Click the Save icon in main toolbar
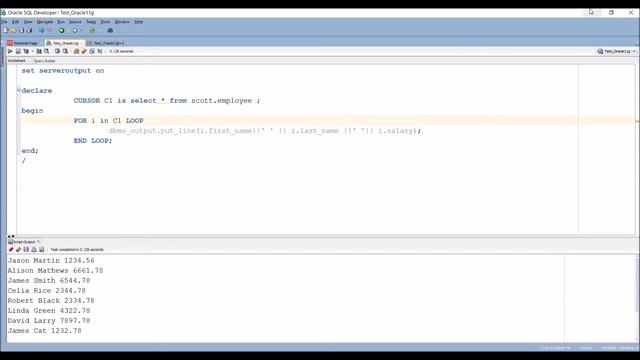Image resolution: width=640 pixels, height=360 pixels. tap(22, 30)
